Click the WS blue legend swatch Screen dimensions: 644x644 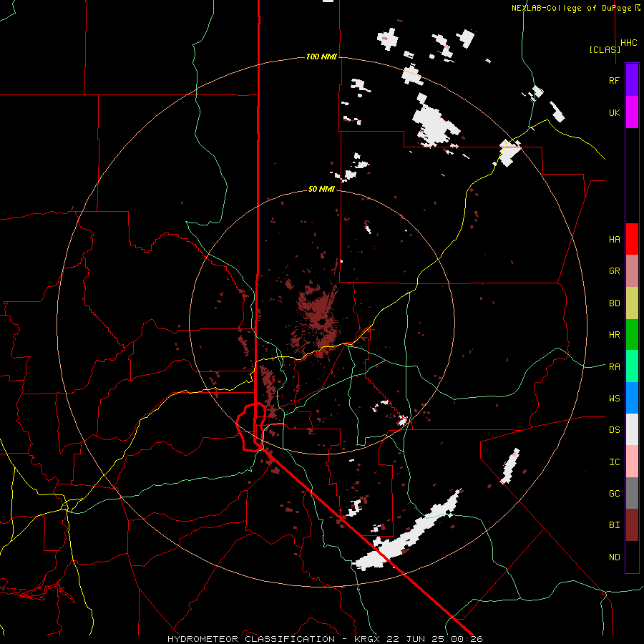(632, 398)
